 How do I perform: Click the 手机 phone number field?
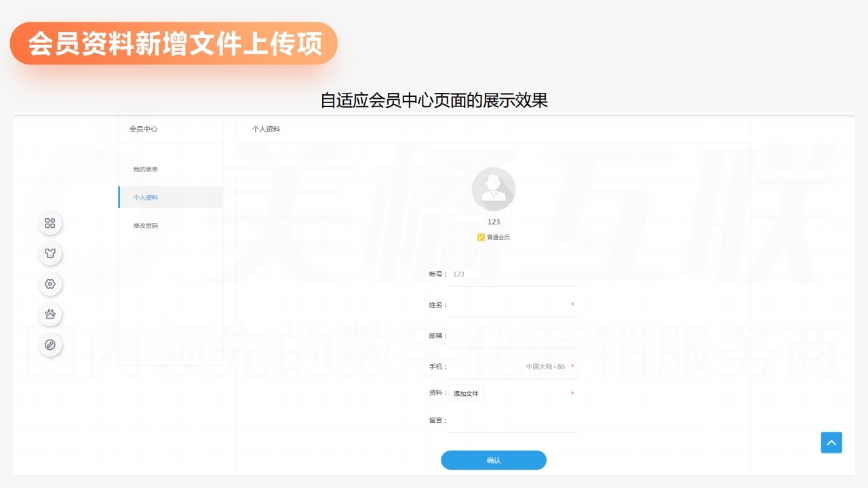tap(485, 367)
